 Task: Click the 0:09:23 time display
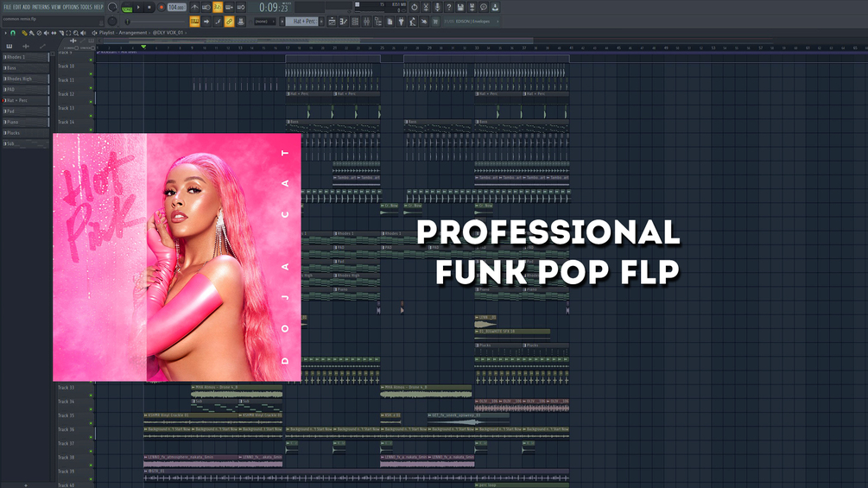tap(274, 8)
